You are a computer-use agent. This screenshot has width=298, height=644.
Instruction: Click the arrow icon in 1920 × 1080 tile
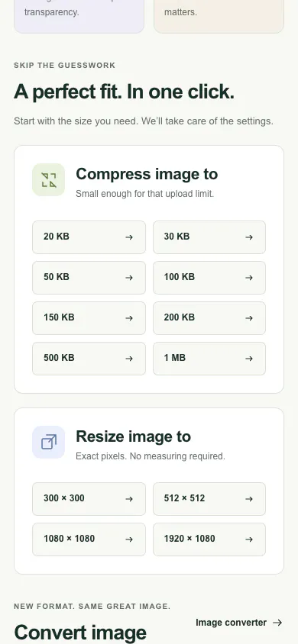point(249,539)
